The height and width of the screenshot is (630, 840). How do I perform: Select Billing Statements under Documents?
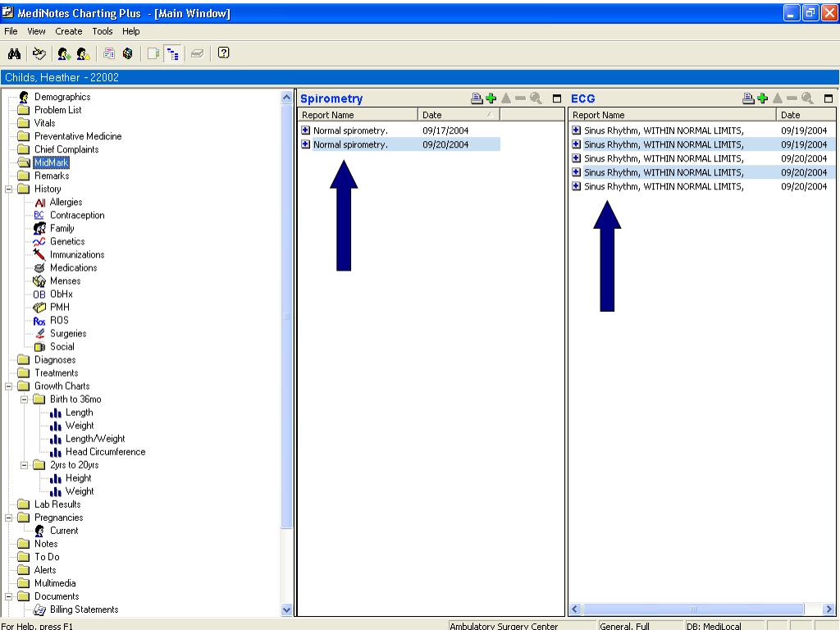[84, 609]
